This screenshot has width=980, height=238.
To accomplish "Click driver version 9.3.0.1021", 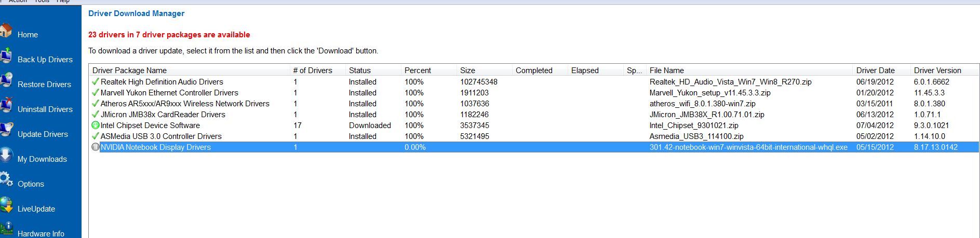I will pyautogui.click(x=932, y=125).
